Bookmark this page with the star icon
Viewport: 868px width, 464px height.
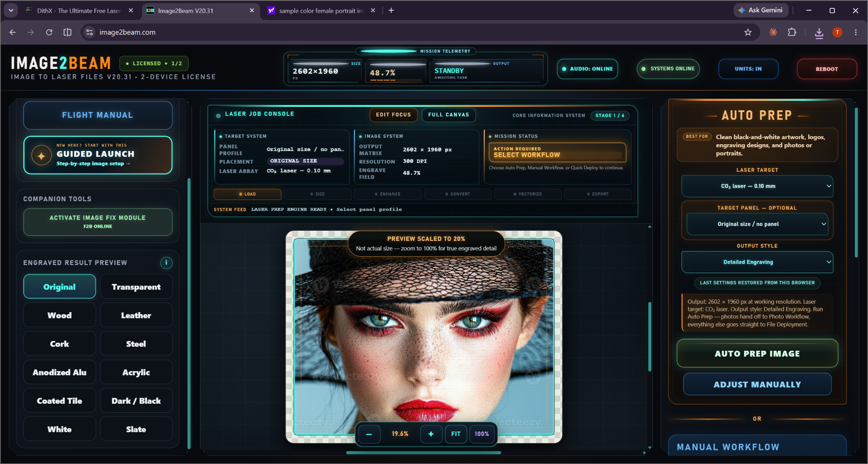coord(748,33)
